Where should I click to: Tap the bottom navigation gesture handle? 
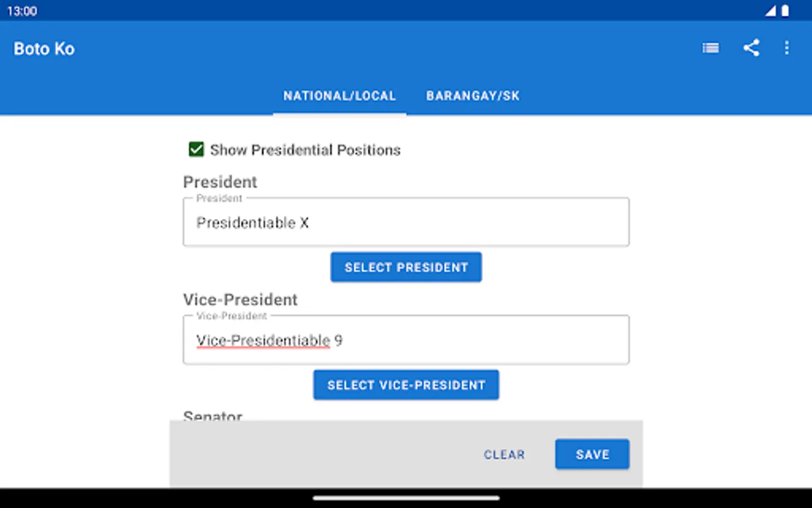[x=406, y=498]
